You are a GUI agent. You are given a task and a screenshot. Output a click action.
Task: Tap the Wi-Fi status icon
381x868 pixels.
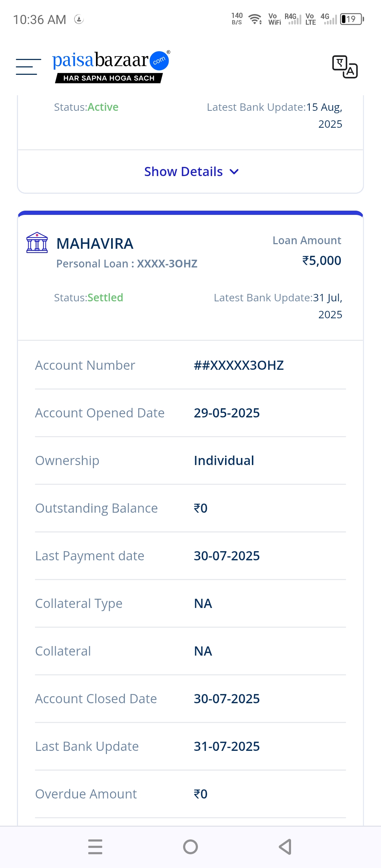click(255, 19)
